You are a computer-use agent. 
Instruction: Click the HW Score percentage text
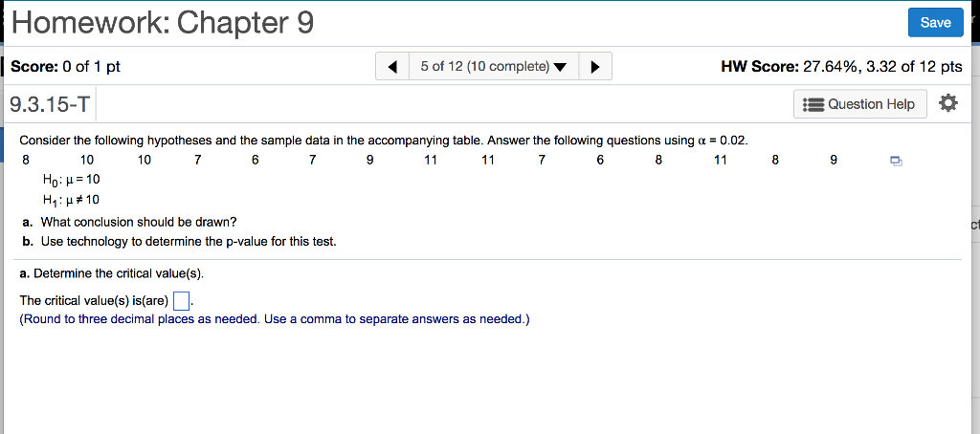(x=841, y=67)
